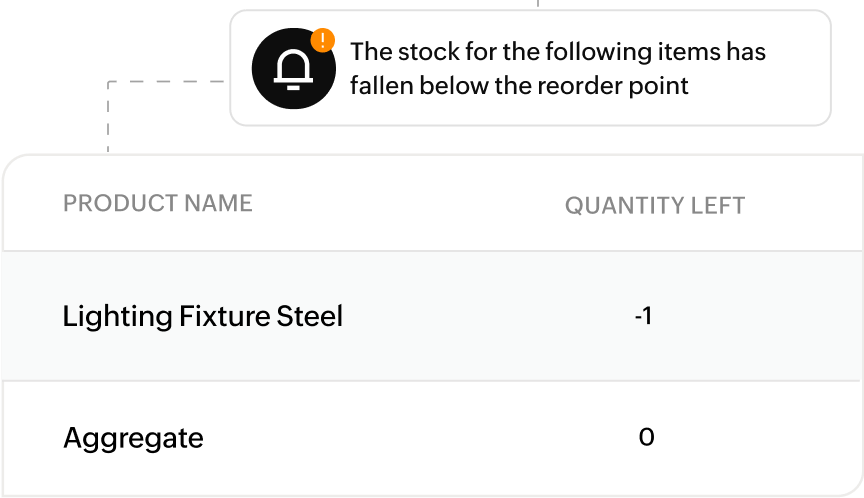Select the Lighting Fixture Steel product name

[x=202, y=317]
